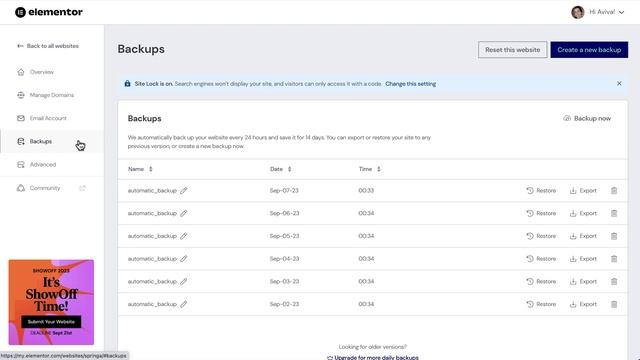The image size is (640, 360).
Task: Click the automatic_backup name in Sep-03-23 row
Action: pyautogui.click(x=152, y=282)
